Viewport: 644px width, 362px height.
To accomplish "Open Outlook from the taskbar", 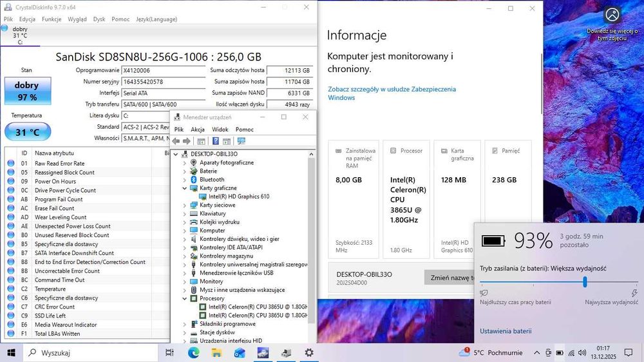I will [240, 352].
